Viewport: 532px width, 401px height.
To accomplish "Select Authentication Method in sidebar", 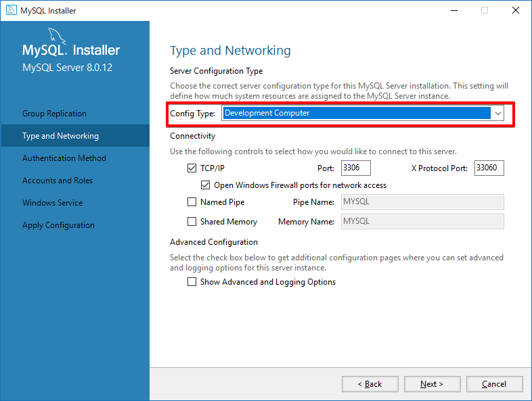I will [x=64, y=158].
